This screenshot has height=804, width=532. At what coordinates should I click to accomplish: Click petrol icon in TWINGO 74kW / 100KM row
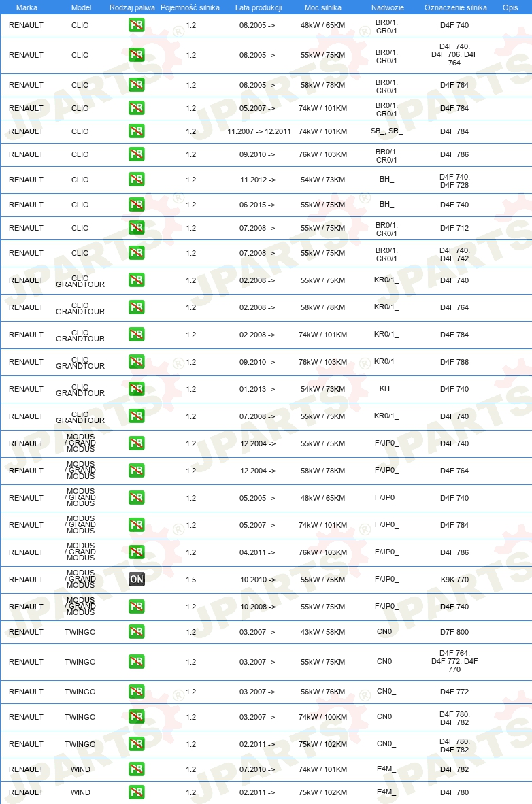(137, 717)
